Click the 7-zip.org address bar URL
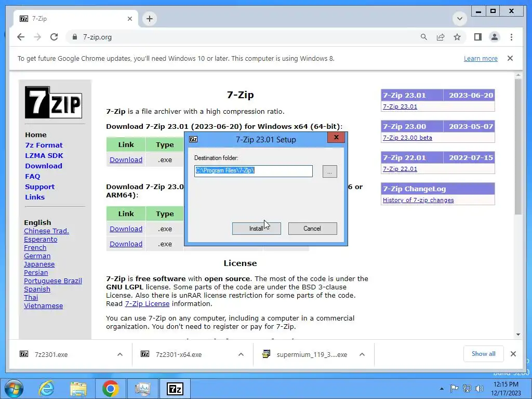Image resolution: width=532 pixels, height=399 pixels. (x=97, y=37)
